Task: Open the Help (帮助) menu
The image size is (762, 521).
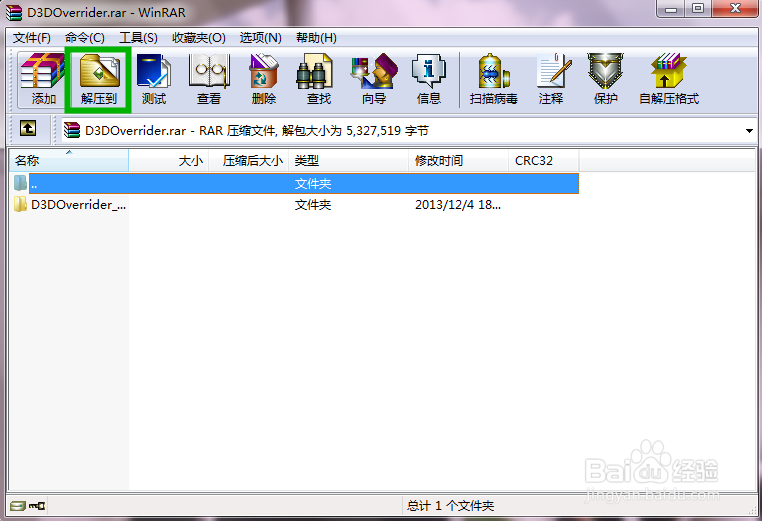Action: point(316,38)
